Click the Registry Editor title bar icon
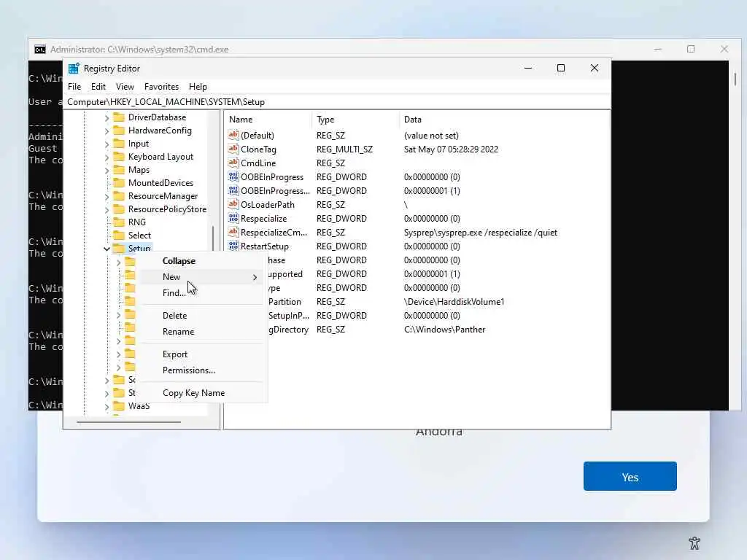 [x=74, y=69]
